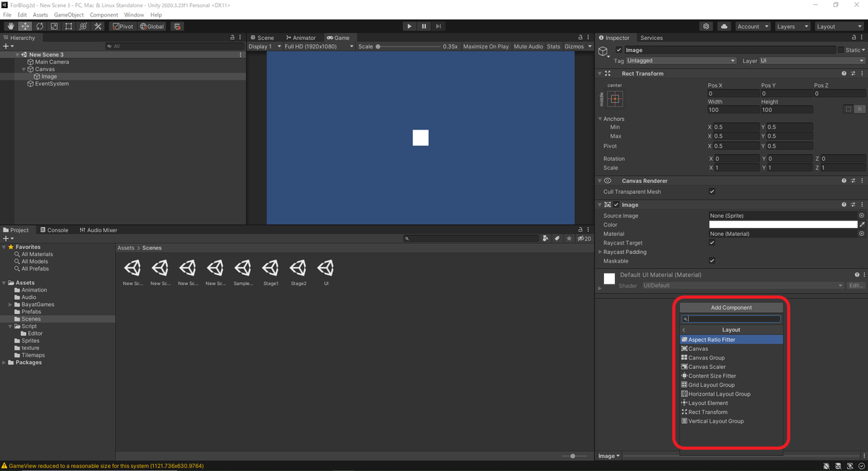The image size is (868, 471).
Task: Uncheck Cull Transparent Mesh in Canvas Renderer
Action: click(712, 191)
